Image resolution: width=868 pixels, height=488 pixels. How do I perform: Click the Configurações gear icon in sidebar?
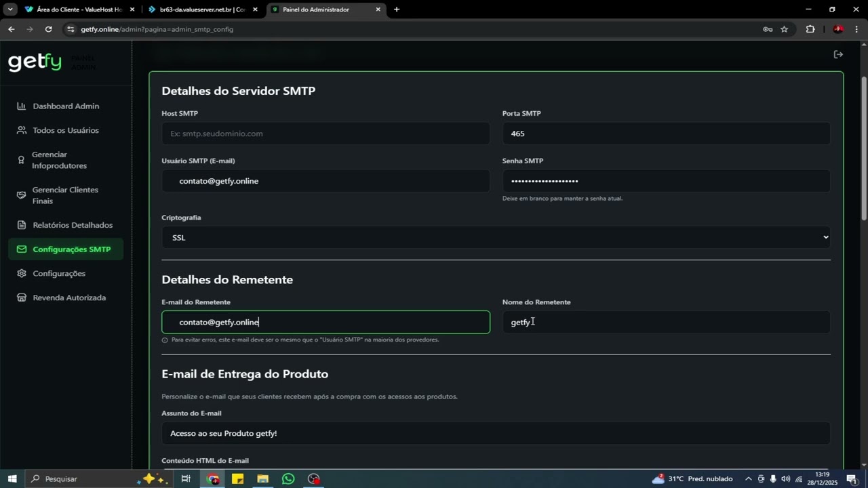click(21, 273)
